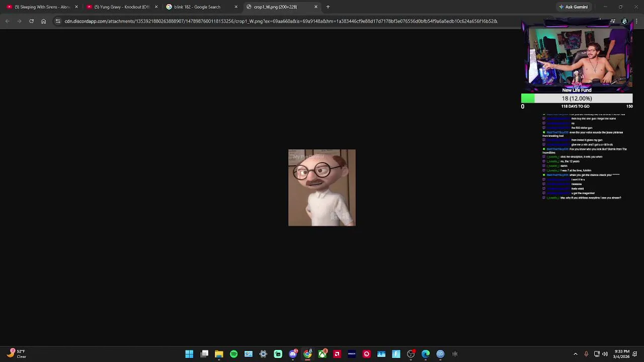Click the cdn.discordapp.com address bar
Screen dimensions: 644x362
pos(281,21)
